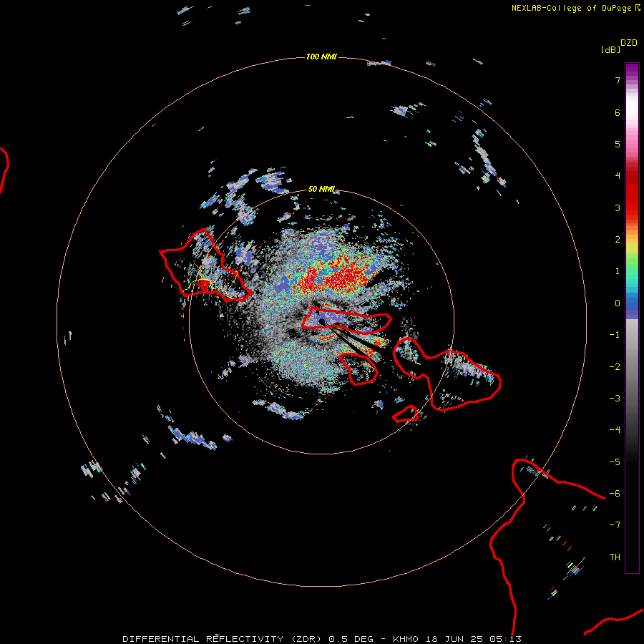Click the DZD legend title
The width and height of the screenshot is (644, 644).
coord(629,43)
